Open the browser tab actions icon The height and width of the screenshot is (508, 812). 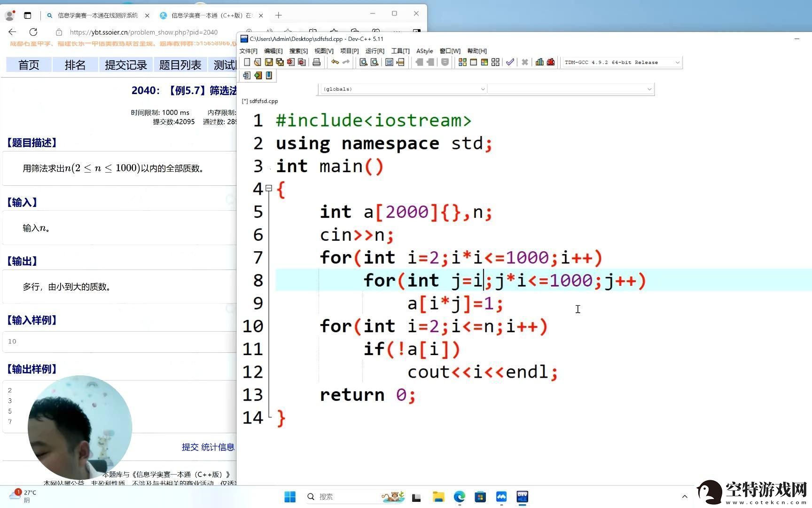point(28,16)
